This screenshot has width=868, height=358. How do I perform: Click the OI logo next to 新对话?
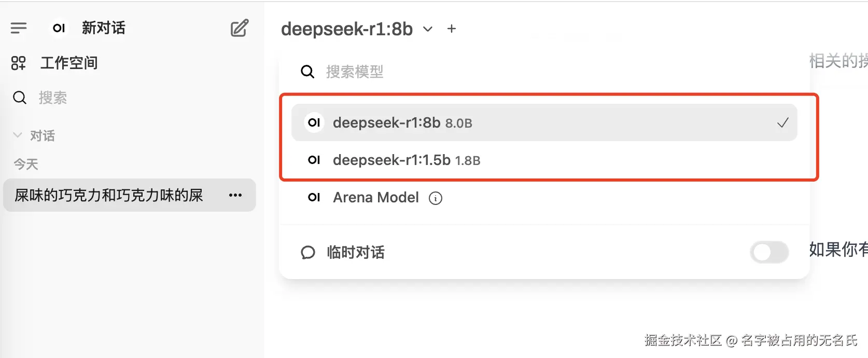(x=59, y=28)
